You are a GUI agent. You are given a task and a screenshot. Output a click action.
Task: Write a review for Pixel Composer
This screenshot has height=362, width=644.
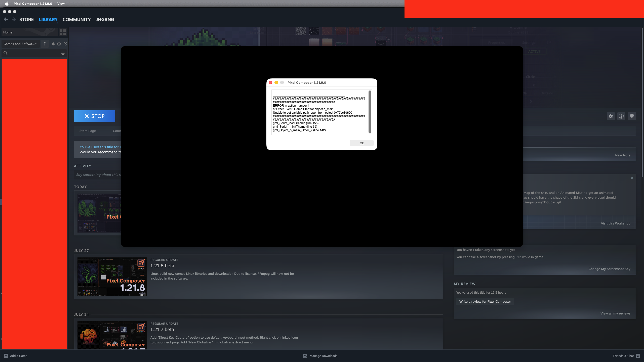485,301
